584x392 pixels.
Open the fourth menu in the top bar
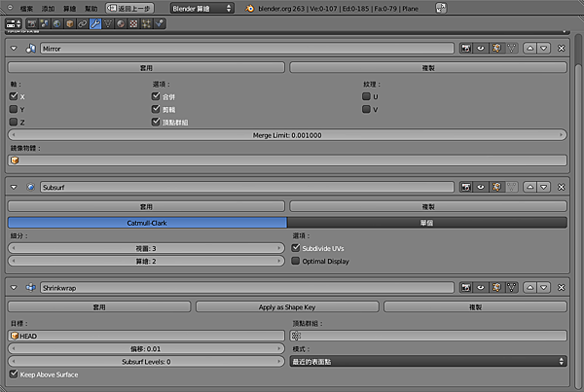tap(91, 8)
